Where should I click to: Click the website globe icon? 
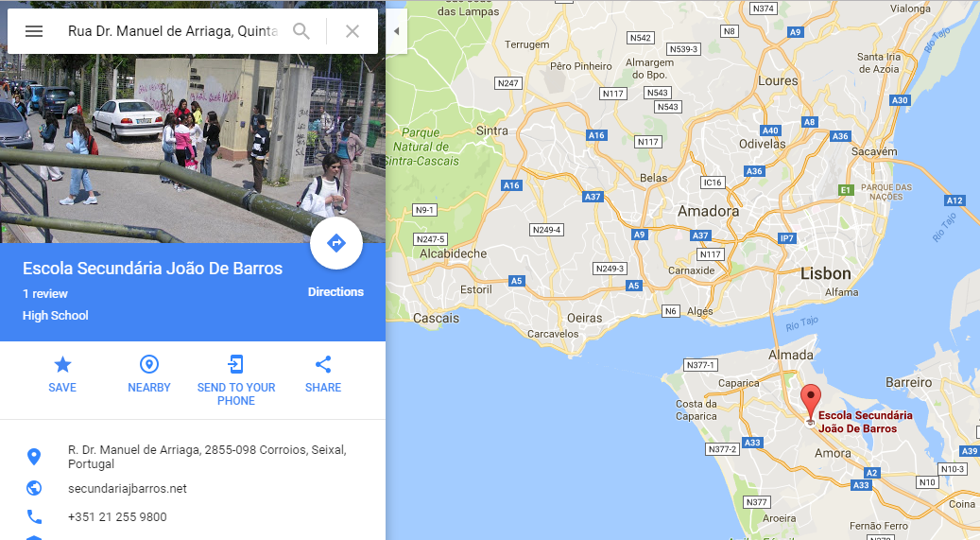tap(34, 488)
